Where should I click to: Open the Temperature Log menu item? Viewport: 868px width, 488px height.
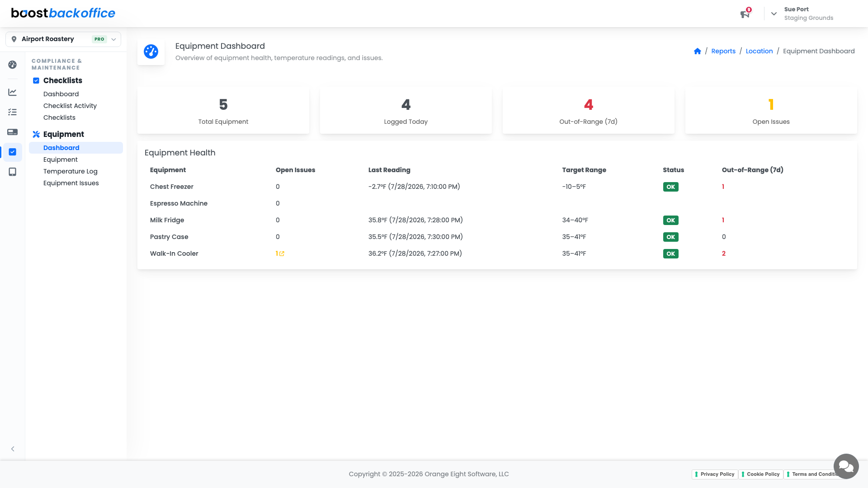click(71, 171)
